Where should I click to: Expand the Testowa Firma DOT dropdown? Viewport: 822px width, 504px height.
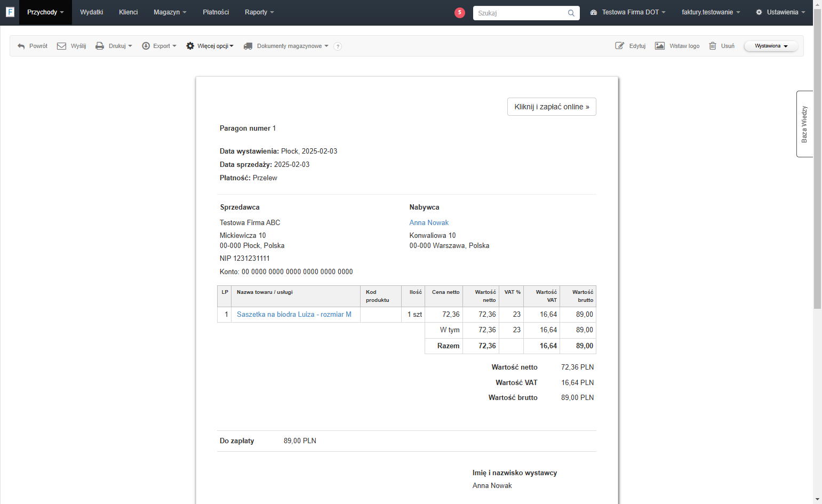click(634, 12)
